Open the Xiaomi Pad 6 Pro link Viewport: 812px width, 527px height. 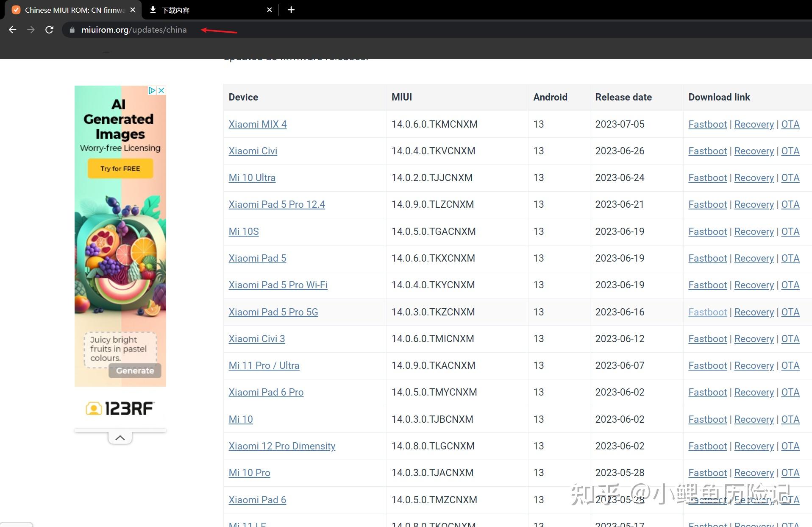(x=266, y=392)
